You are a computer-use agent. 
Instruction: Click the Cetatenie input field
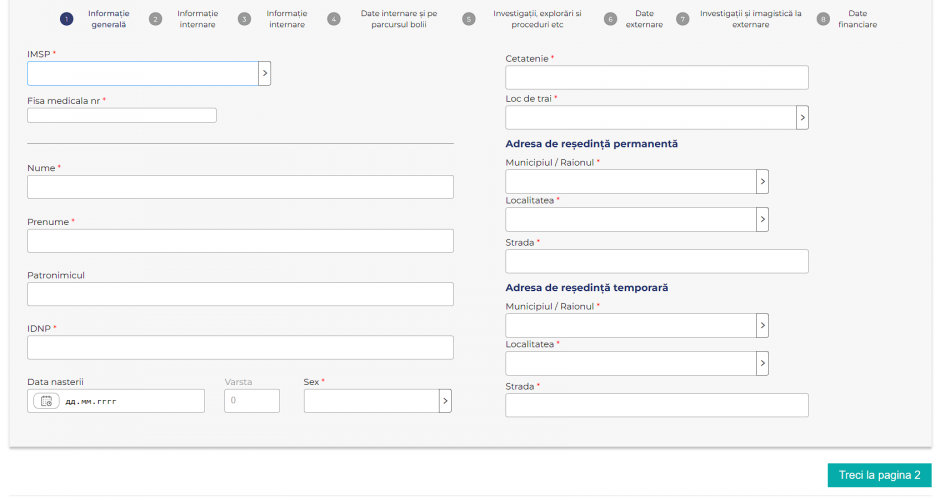657,78
